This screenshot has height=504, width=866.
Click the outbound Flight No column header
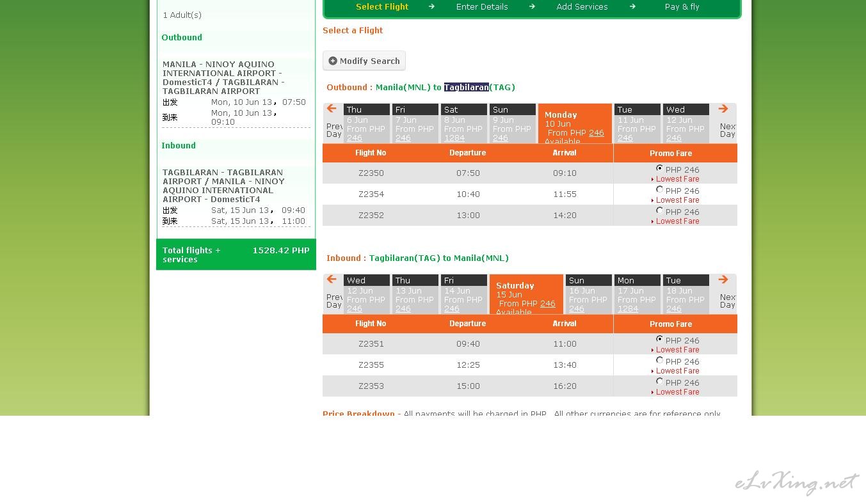[371, 153]
